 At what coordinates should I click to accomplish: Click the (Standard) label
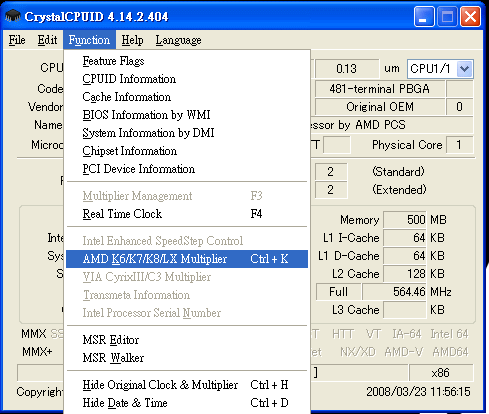[398, 172]
